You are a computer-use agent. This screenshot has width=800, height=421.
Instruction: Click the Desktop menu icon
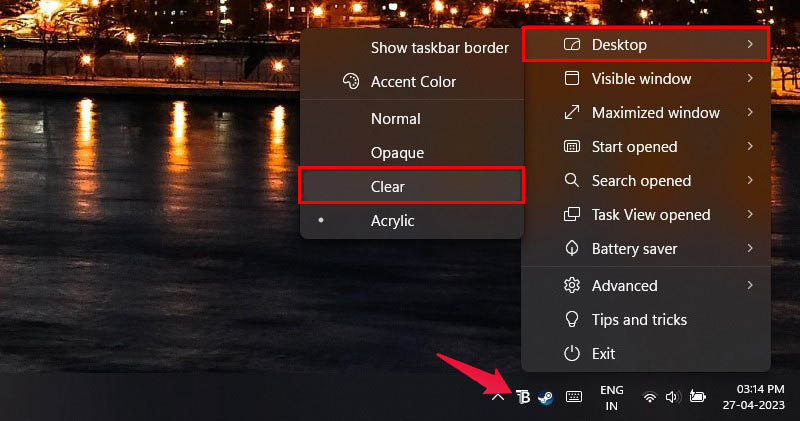click(x=572, y=44)
